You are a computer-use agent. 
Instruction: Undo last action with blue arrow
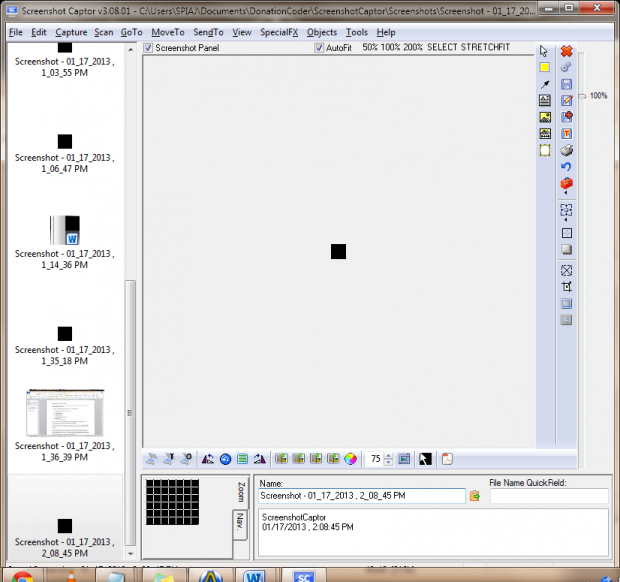tap(566, 167)
